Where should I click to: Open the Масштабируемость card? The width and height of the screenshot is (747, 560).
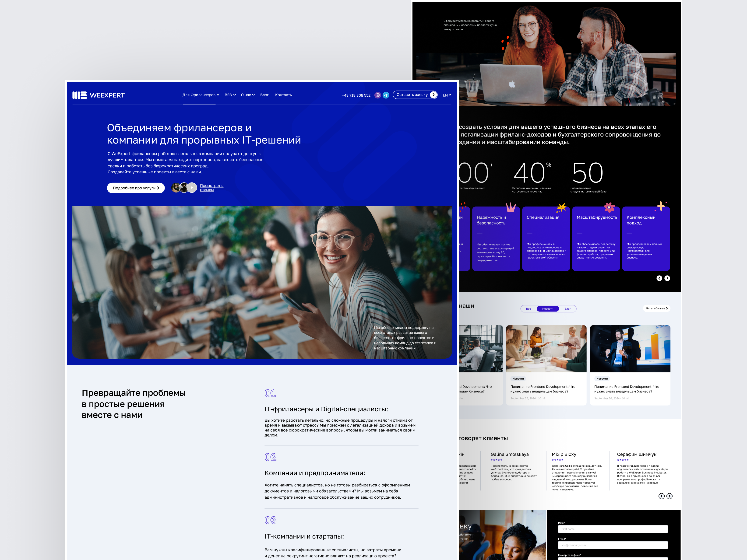coord(596,239)
